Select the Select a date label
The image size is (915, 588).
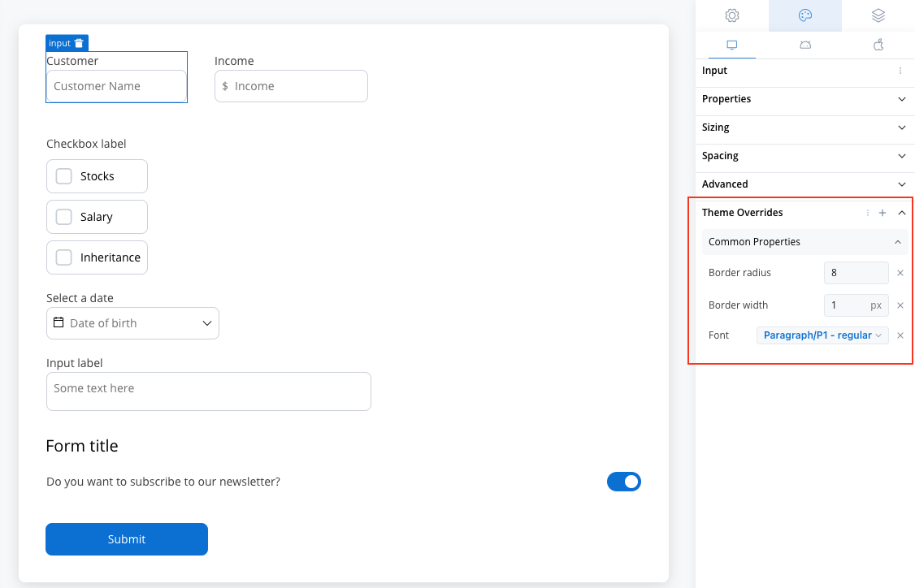click(x=80, y=298)
